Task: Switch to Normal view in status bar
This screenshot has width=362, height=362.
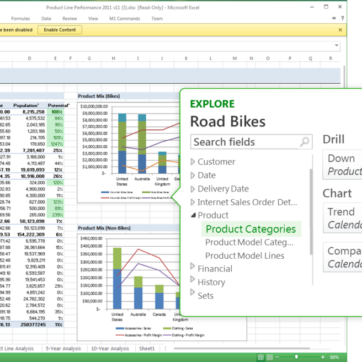Action: (x=262, y=357)
